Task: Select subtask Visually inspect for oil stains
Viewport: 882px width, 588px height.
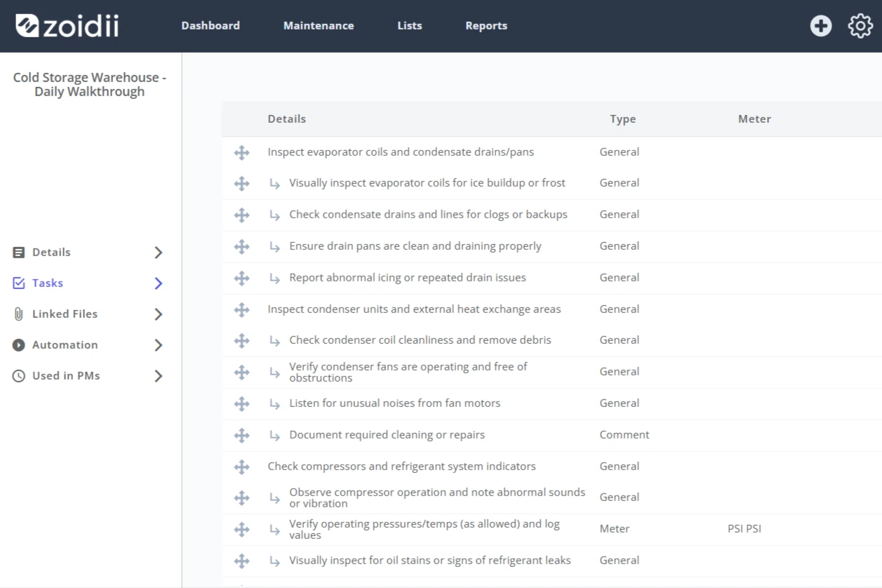Action: (429, 561)
